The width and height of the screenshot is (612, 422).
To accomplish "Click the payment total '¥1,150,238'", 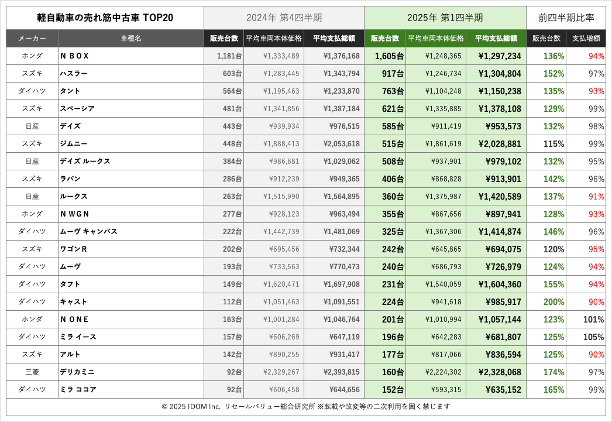I will pyautogui.click(x=500, y=91).
